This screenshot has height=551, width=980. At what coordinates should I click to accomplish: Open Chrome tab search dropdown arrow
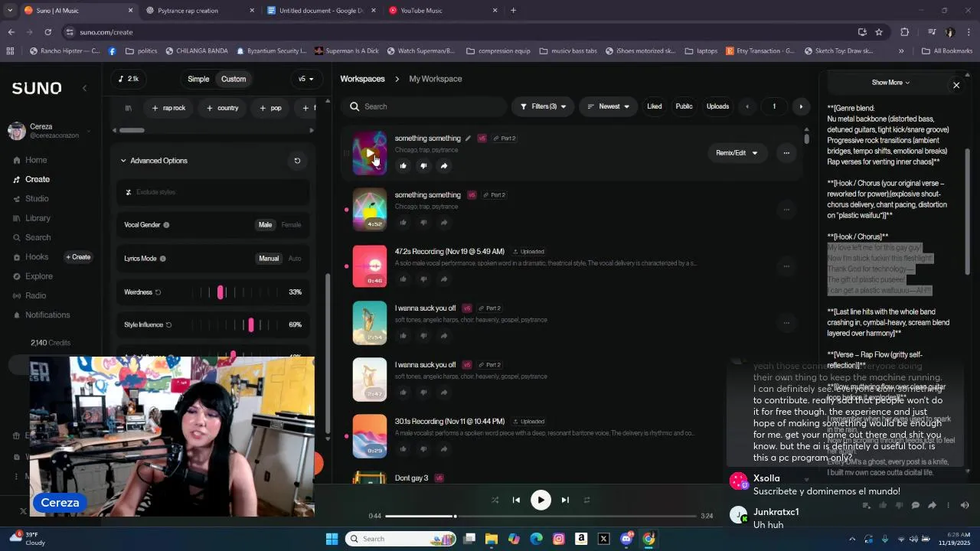point(10,11)
